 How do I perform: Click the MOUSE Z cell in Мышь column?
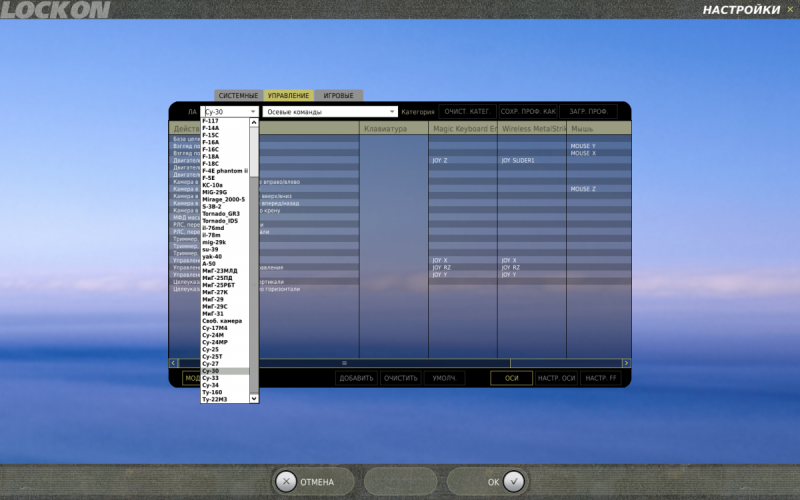point(598,189)
